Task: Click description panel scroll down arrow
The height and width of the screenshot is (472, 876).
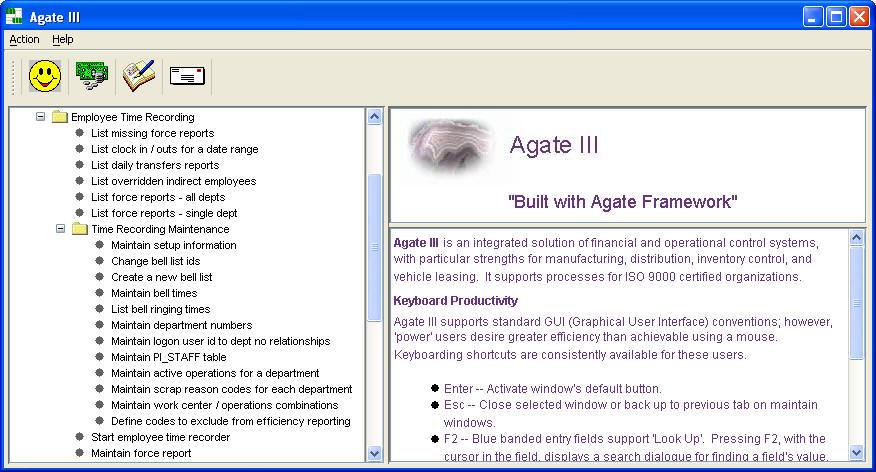Action: (856, 452)
